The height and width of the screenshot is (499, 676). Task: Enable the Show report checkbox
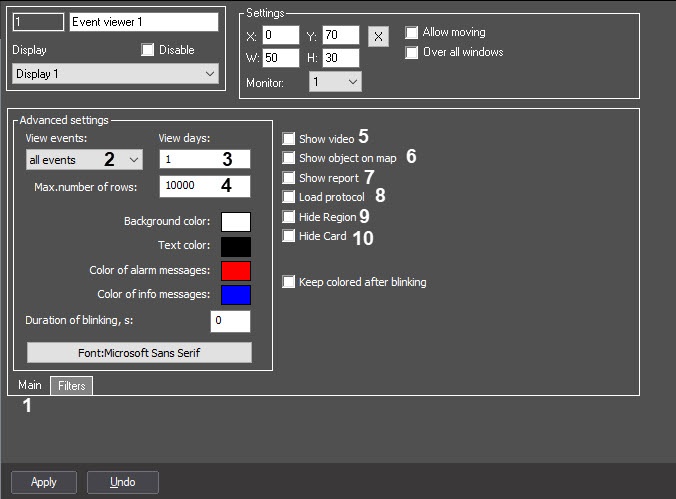(288, 177)
